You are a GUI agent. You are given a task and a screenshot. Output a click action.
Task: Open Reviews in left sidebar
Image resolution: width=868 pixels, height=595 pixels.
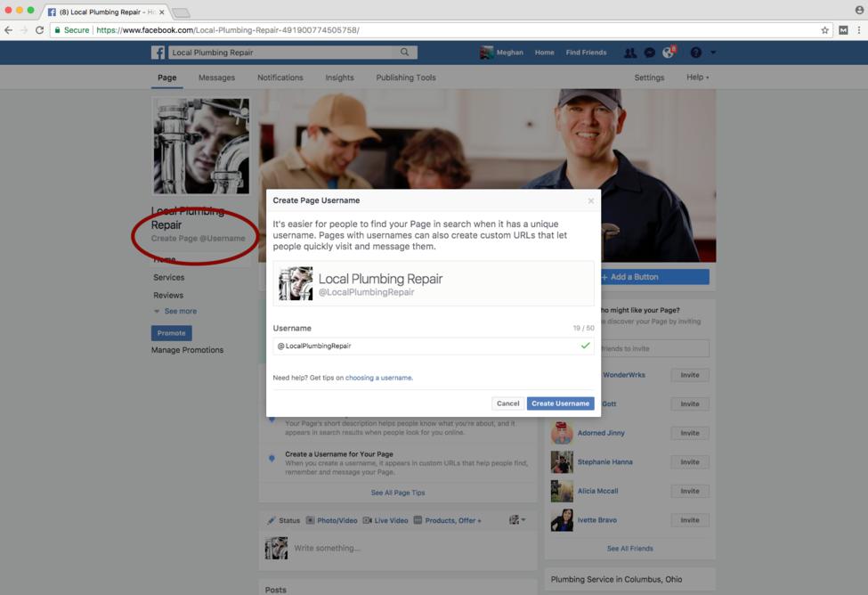click(168, 296)
